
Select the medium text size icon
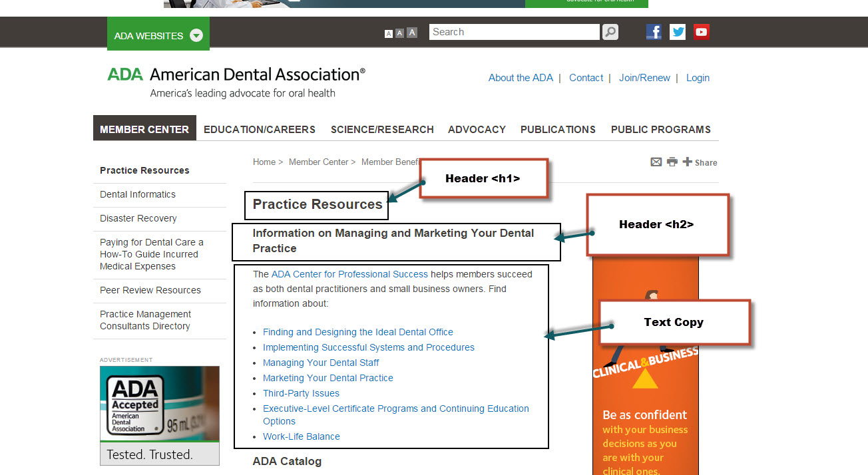tap(399, 33)
